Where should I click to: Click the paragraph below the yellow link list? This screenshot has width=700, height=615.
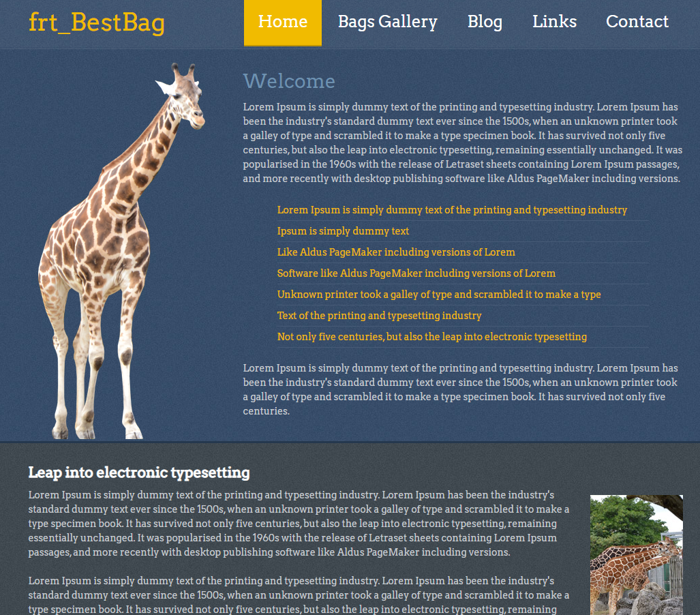pos(460,389)
